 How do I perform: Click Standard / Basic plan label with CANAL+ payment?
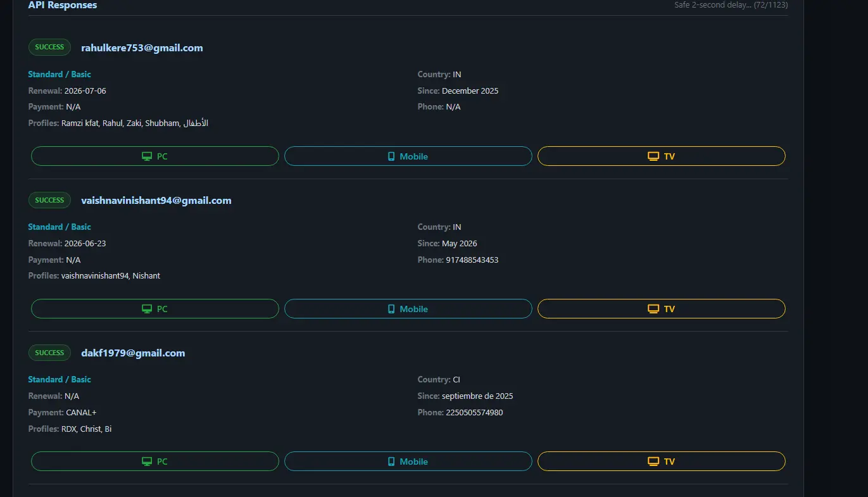coord(60,379)
